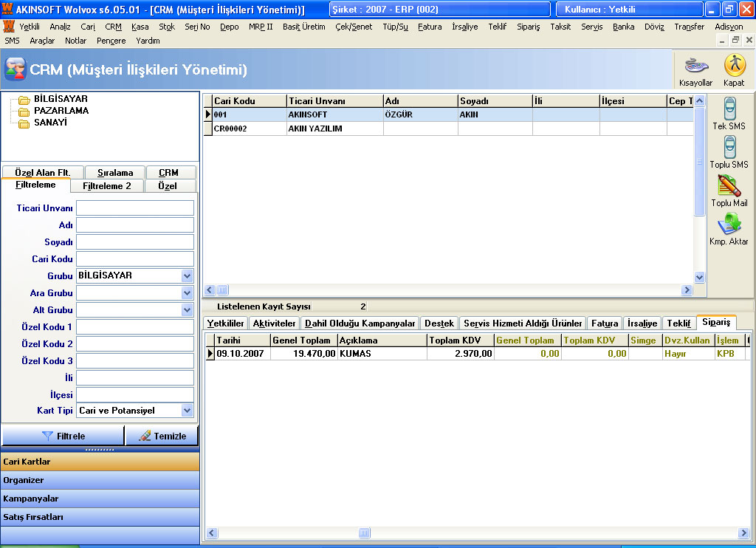Open the Organizer section
756x548 pixels.
[x=100, y=480]
